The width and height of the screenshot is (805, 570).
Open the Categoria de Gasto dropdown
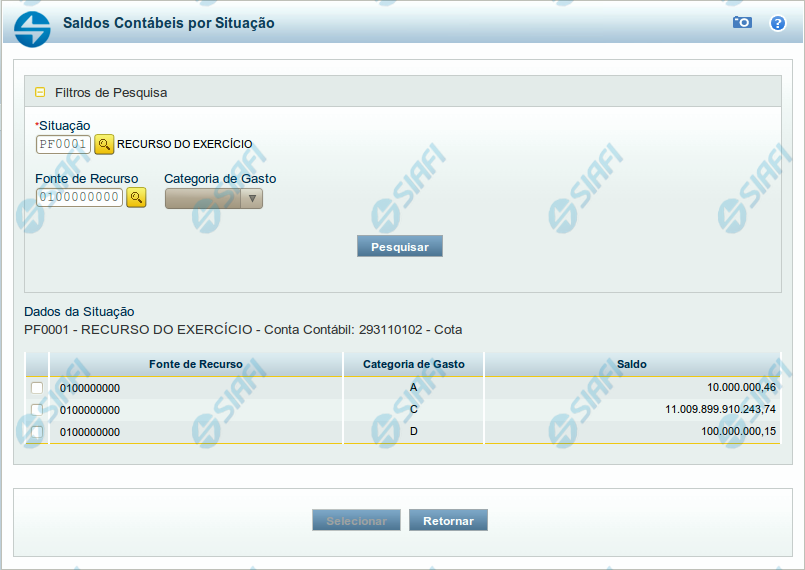213,198
